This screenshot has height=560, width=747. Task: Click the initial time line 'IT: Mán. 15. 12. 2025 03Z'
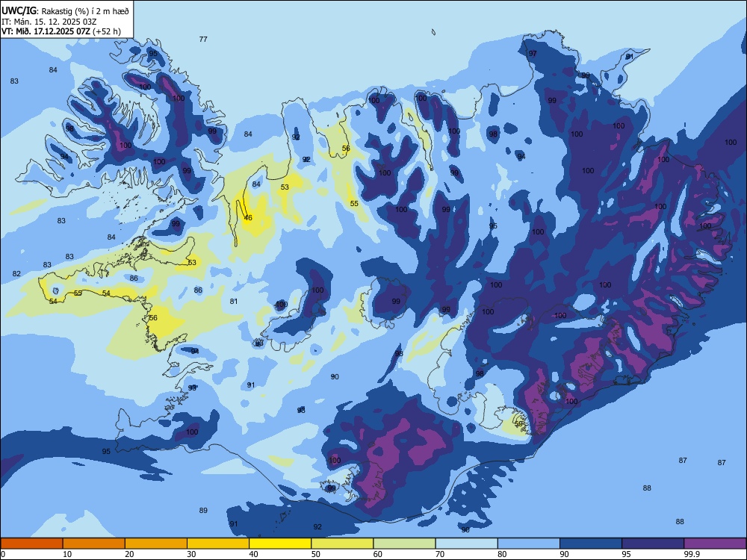(49, 22)
